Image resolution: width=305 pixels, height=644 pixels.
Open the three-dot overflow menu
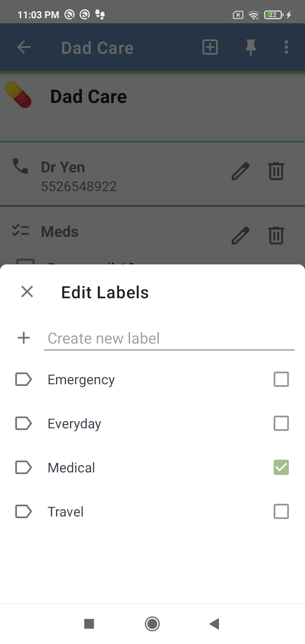(x=286, y=47)
